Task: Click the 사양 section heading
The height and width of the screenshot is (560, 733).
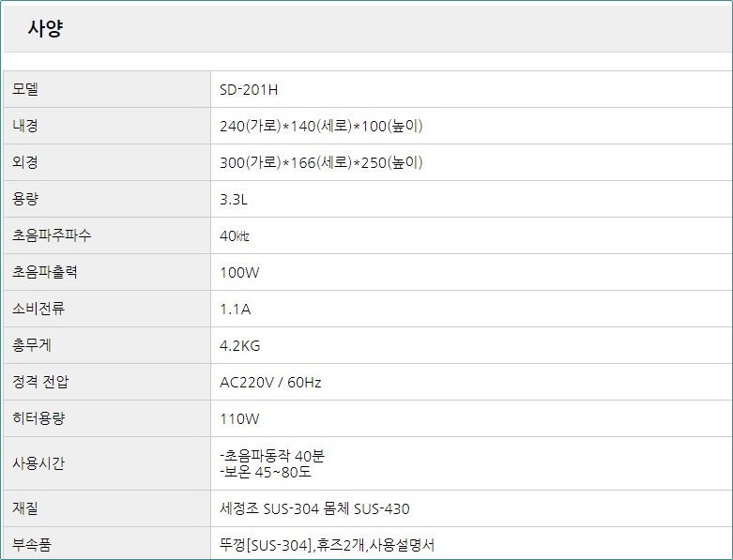Action: [x=45, y=28]
